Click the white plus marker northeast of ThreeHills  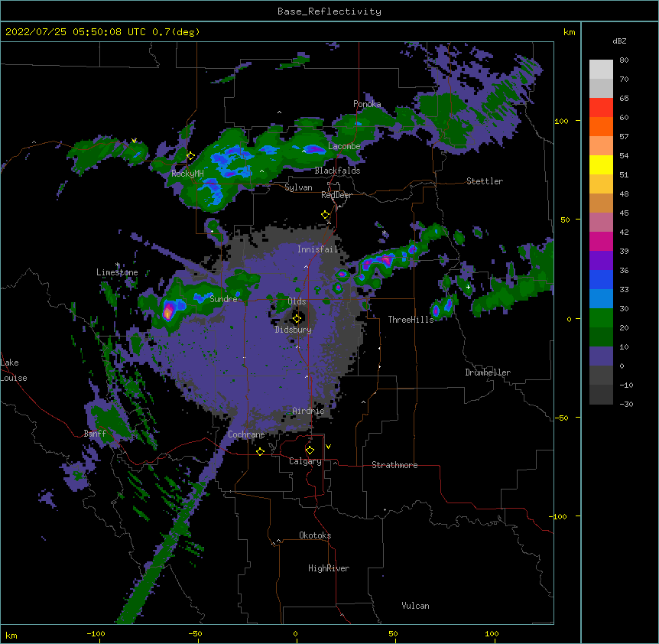pos(468,287)
